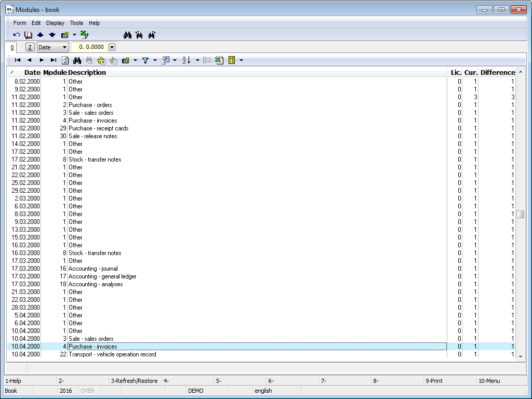Open the Form menu
This screenshot has width=532, height=399.
pyautogui.click(x=20, y=23)
